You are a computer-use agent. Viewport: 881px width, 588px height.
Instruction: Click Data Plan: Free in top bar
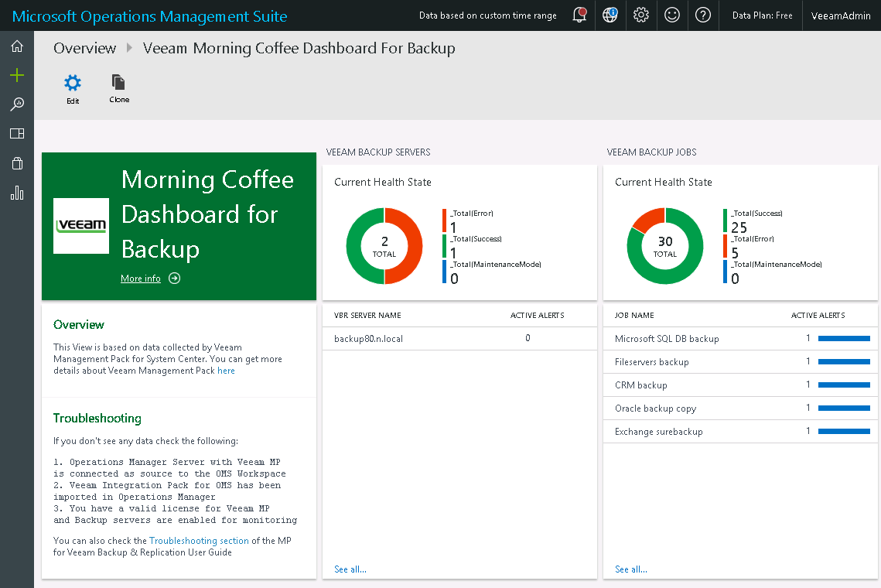tap(763, 15)
